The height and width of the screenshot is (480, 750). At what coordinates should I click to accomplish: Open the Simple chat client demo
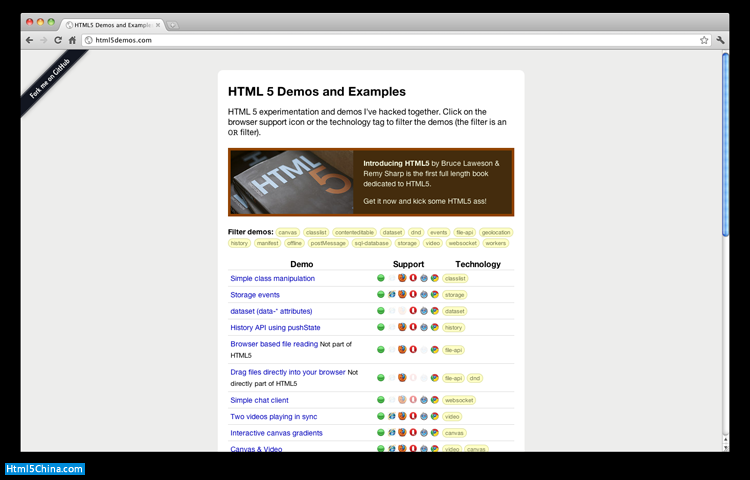click(x=259, y=400)
